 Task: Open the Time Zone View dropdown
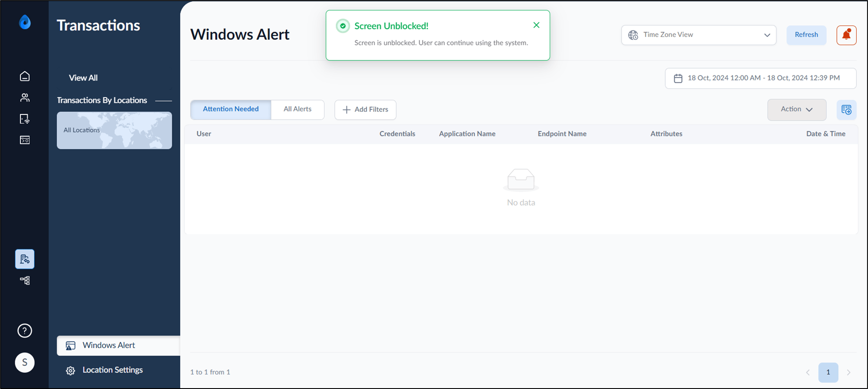point(699,35)
